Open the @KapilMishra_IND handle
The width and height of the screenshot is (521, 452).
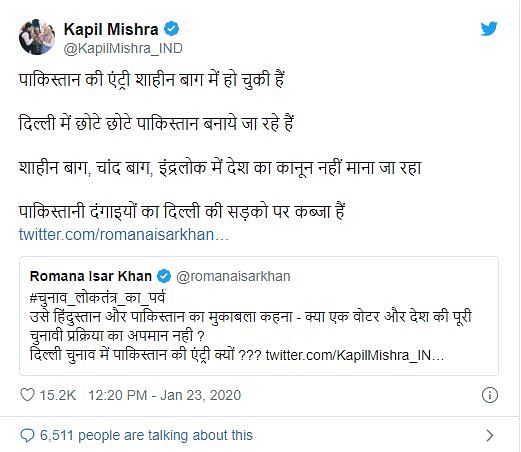pos(123,49)
